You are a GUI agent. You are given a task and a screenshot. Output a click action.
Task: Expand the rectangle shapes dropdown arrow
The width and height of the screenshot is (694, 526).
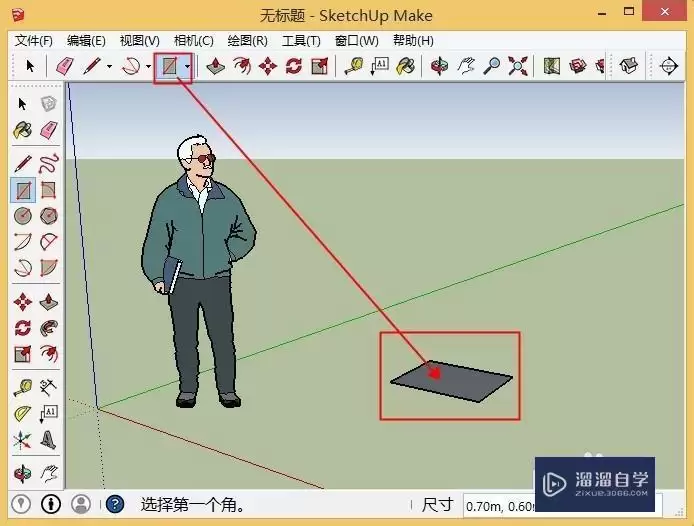click(x=188, y=67)
